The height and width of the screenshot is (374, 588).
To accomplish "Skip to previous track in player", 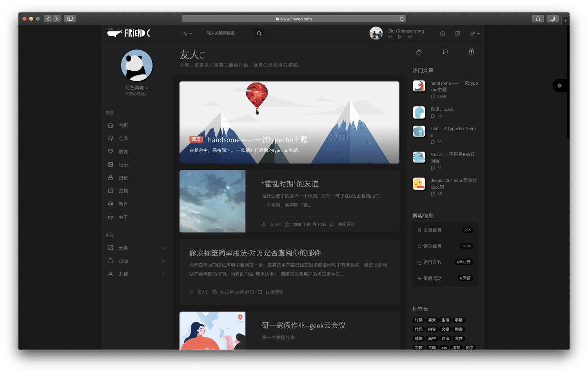I will (x=390, y=37).
